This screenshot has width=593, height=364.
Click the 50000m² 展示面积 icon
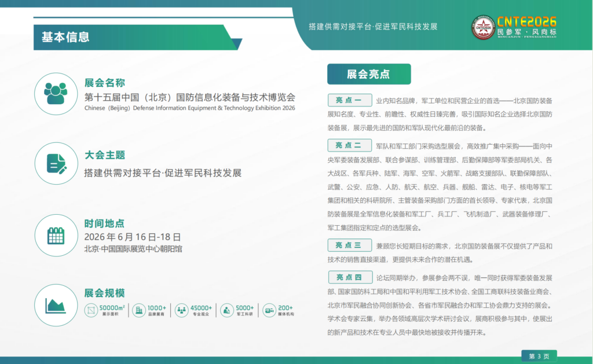(x=91, y=311)
